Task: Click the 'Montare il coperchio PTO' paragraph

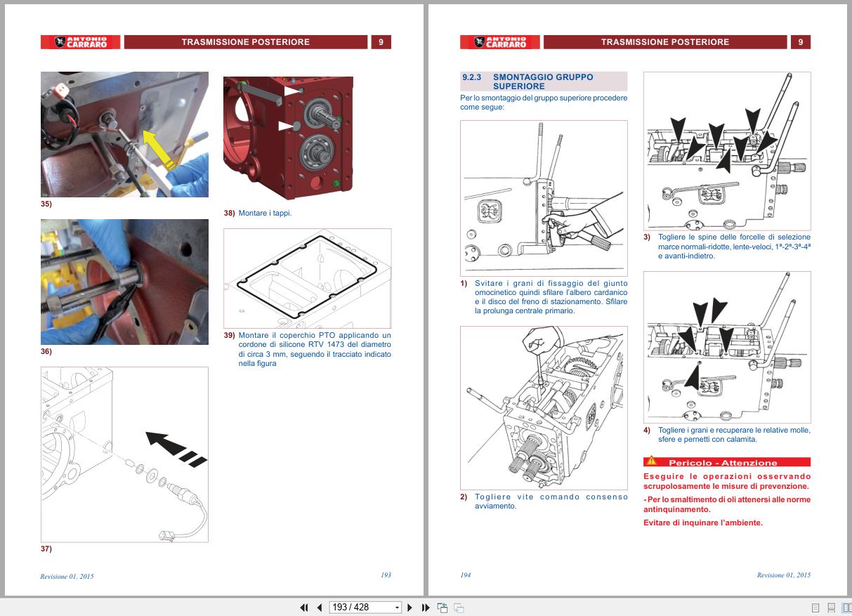Action: [315, 349]
